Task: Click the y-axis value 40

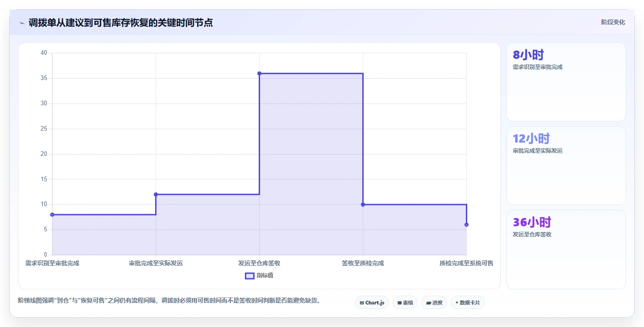Action: 44,53
